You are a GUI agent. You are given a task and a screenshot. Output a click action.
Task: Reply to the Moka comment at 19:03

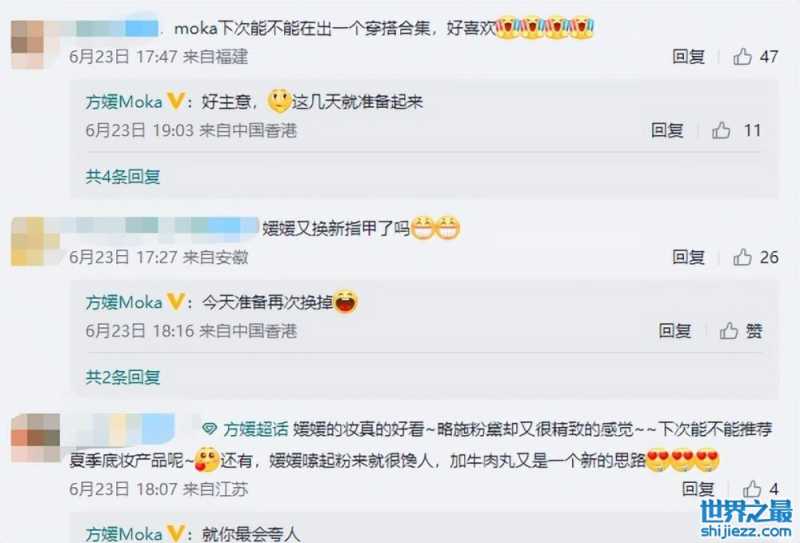(x=667, y=130)
